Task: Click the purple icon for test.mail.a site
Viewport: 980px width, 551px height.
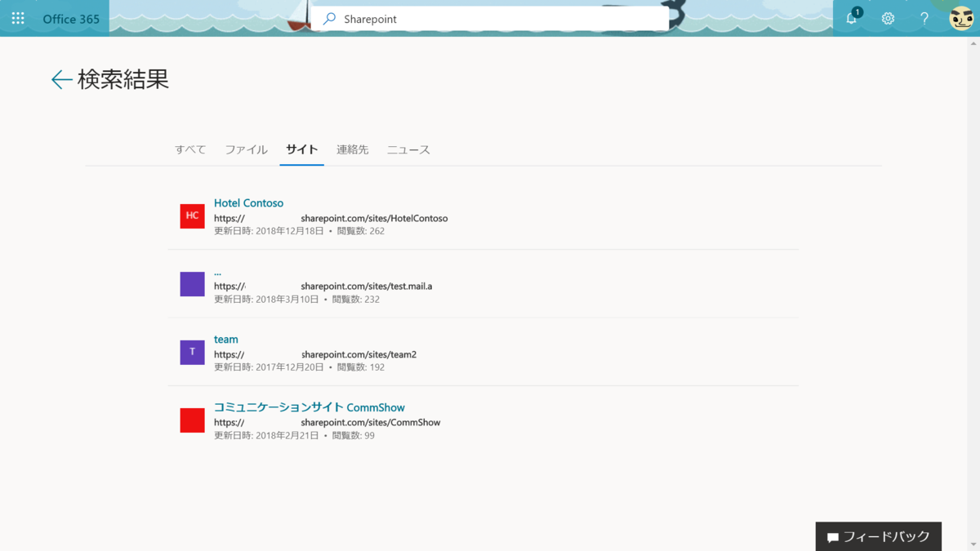Action: [192, 284]
